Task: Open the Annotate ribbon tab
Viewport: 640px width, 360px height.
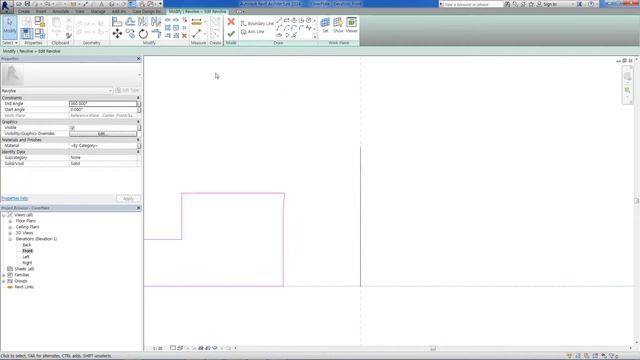Action: point(60,11)
